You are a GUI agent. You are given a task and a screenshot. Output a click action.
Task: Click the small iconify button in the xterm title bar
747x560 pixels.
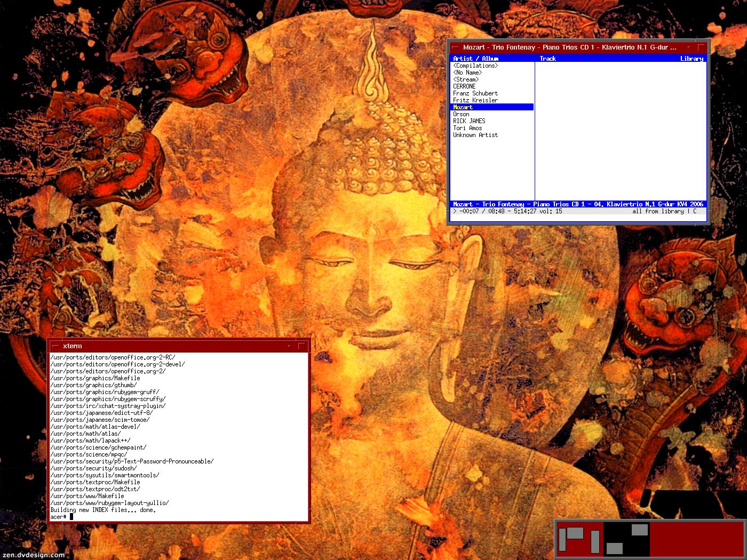(x=289, y=346)
